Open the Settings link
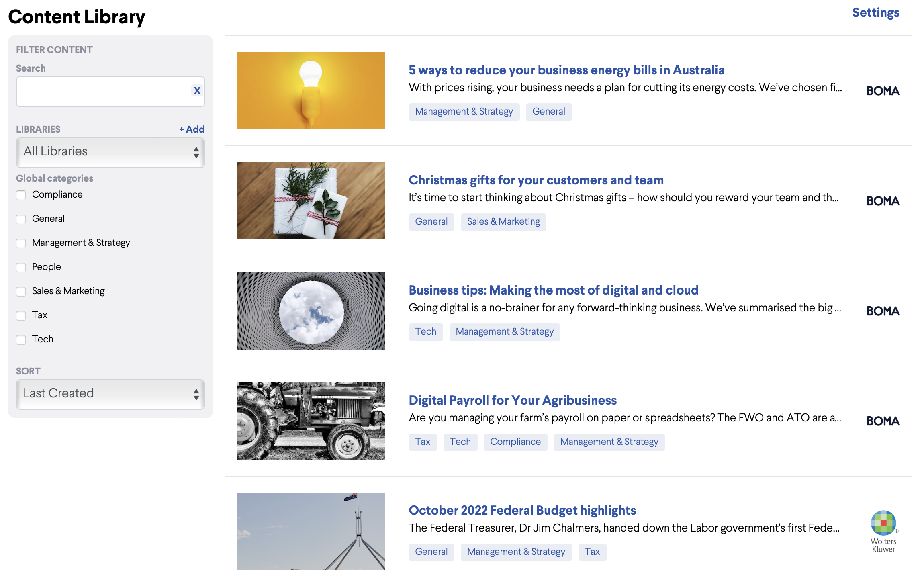This screenshot has height=585, width=924. pyautogui.click(x=876, y=13)
